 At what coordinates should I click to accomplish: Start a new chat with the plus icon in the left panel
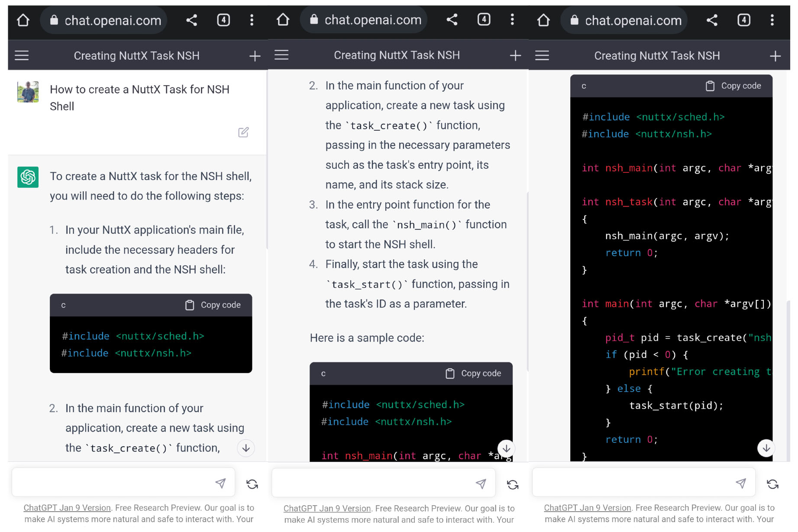click(x=255, y=56)
